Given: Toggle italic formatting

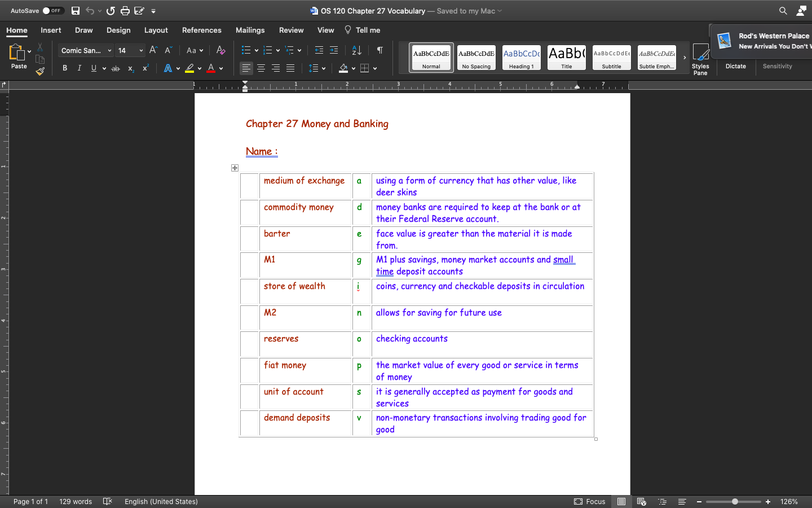Looking at the screenshot, I should click(80, 68).
